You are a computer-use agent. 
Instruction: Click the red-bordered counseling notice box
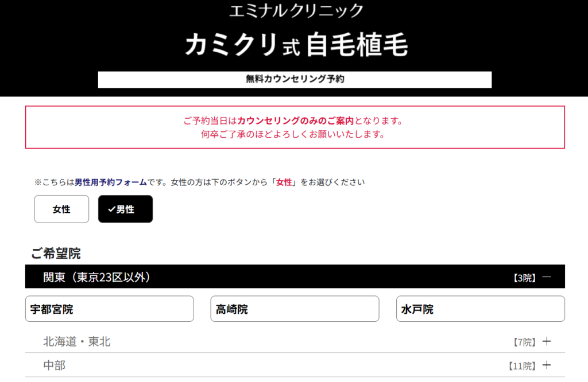pos(295,127)
